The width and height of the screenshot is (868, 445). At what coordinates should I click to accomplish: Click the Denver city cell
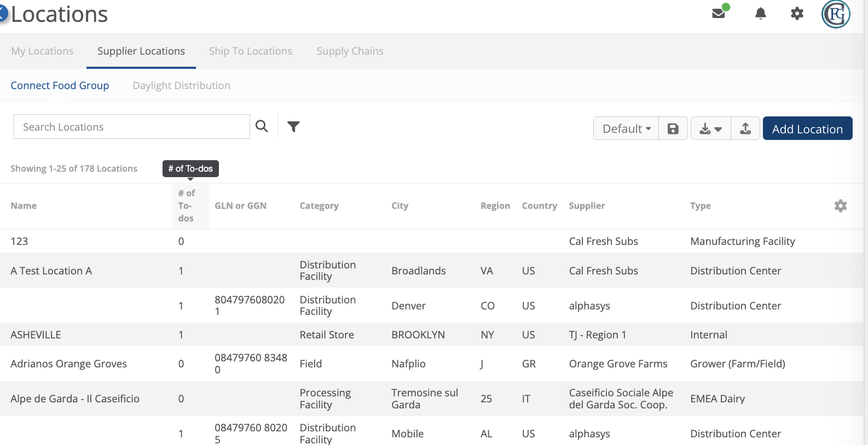(x=408, y=306)
